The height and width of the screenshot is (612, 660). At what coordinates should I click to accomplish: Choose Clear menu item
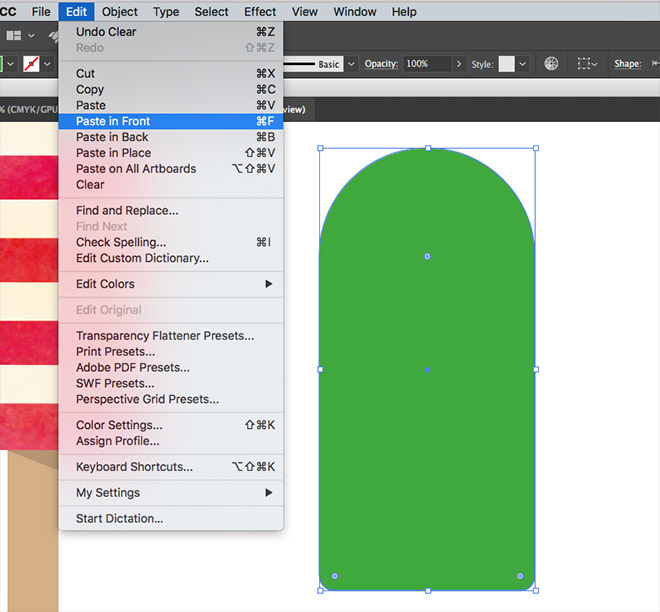coord(171,184)
